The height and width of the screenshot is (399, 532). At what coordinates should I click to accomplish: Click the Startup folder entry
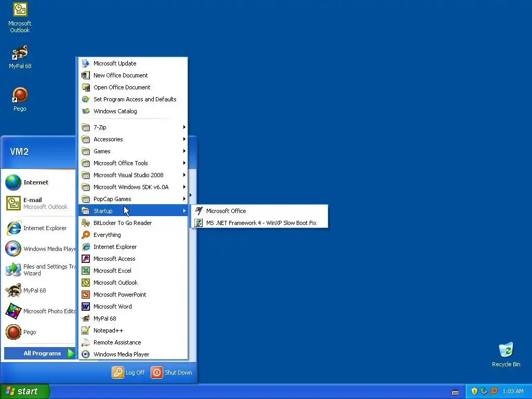[x=133, y=211]
